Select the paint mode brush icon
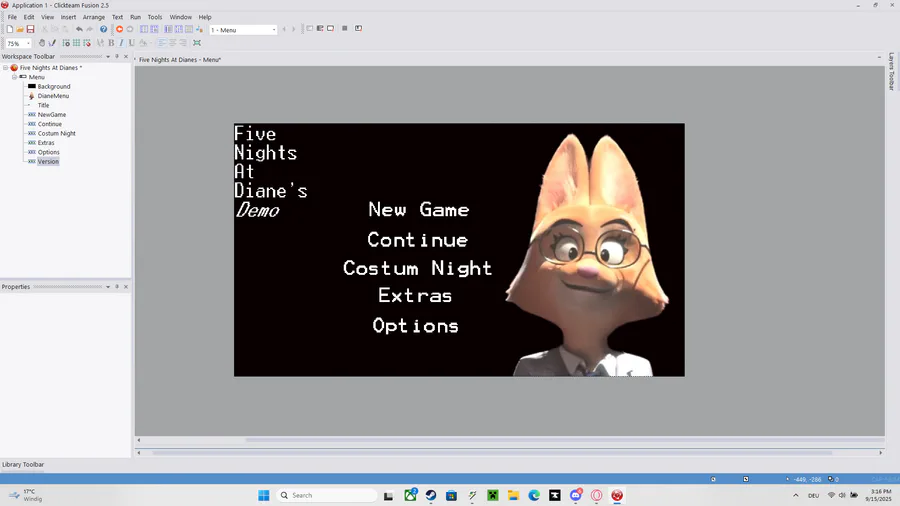900x506 pixels. point(52,43)
